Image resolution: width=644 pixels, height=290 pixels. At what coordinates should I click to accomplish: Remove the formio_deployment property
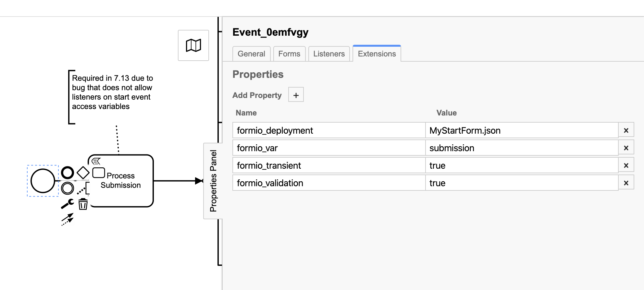point(626,130)
